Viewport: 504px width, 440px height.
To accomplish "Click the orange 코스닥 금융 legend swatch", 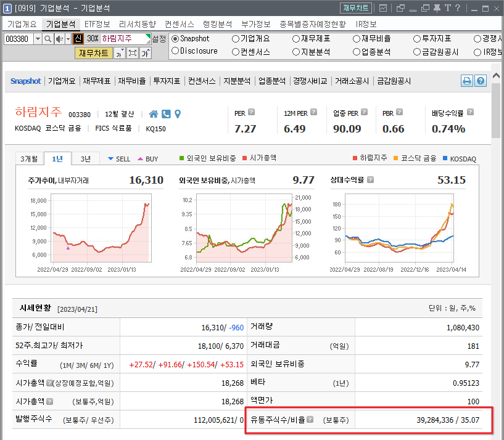I will 395,158.
